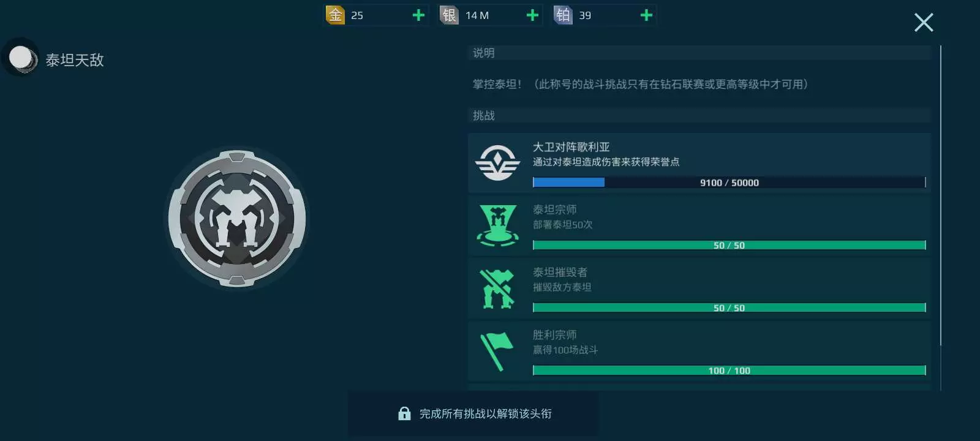Click the locked 完成所有挑战以解锁该头衔 button

click(473, 414)
